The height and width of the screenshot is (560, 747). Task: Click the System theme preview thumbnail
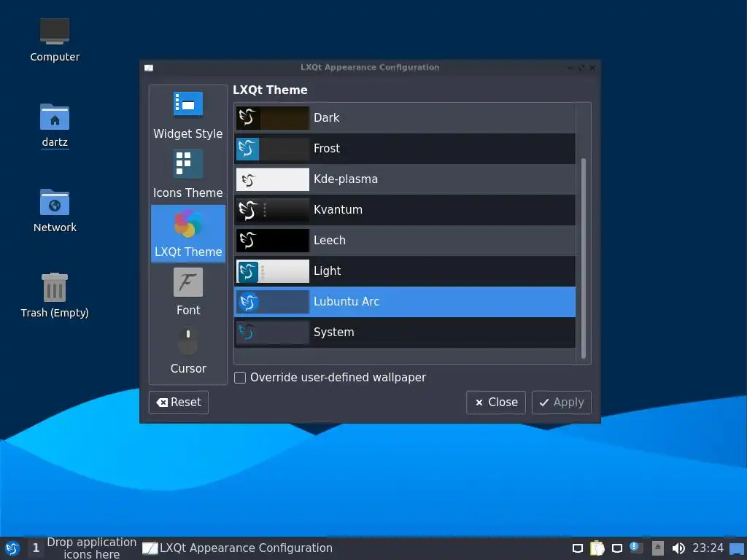pos(273,332)
